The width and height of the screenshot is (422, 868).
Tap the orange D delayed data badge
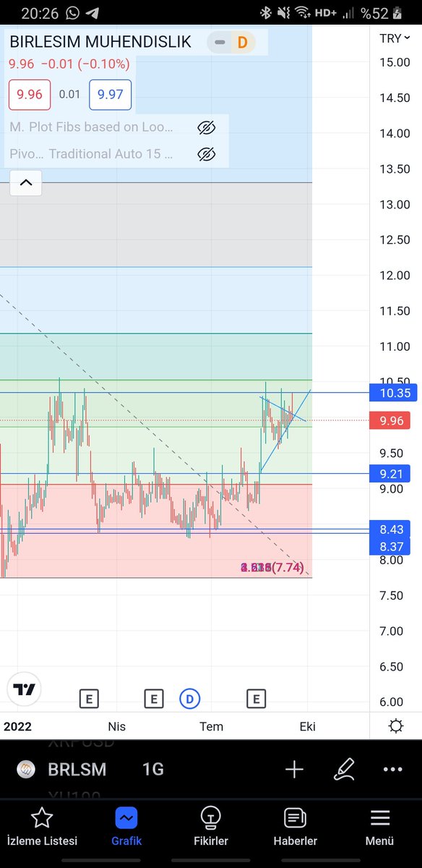pyautogui.click(x=242, y=42)
